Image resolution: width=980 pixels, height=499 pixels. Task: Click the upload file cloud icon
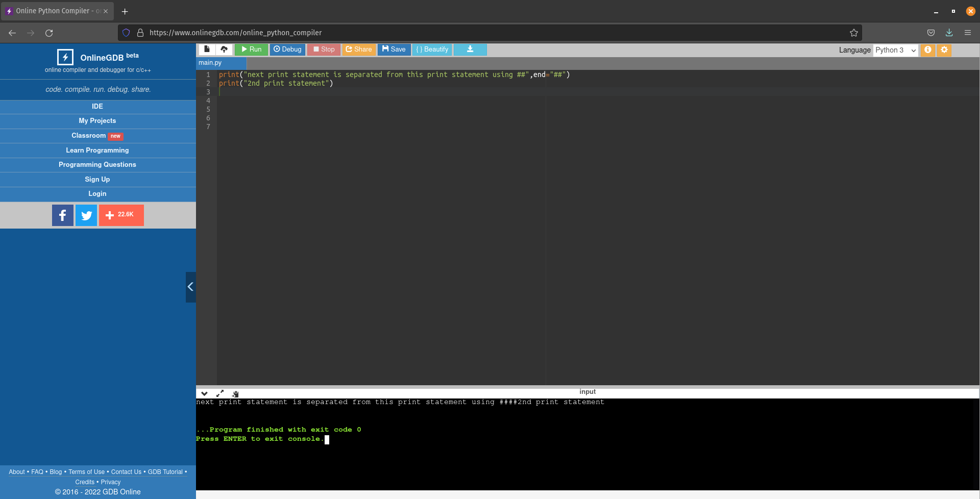[x=224, y=49]
